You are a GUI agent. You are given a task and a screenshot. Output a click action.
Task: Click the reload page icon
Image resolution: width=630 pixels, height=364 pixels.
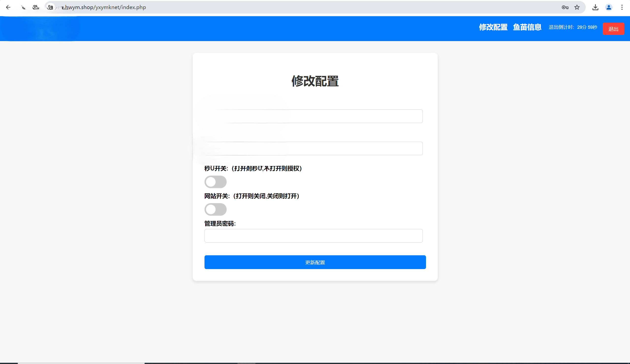tap(36, 7)
